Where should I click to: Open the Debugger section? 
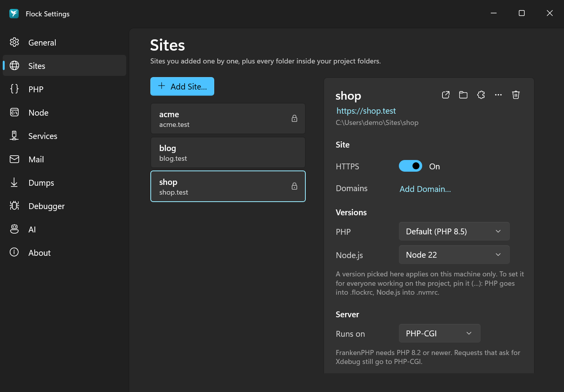(64, 206)
